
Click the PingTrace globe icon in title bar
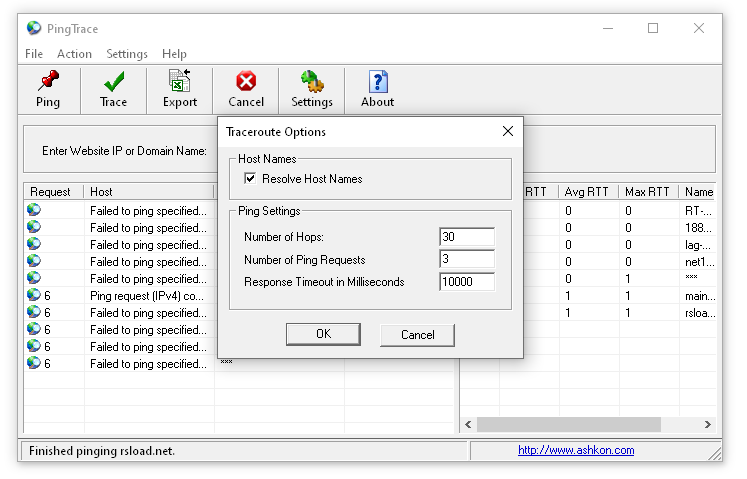[34, 28]
